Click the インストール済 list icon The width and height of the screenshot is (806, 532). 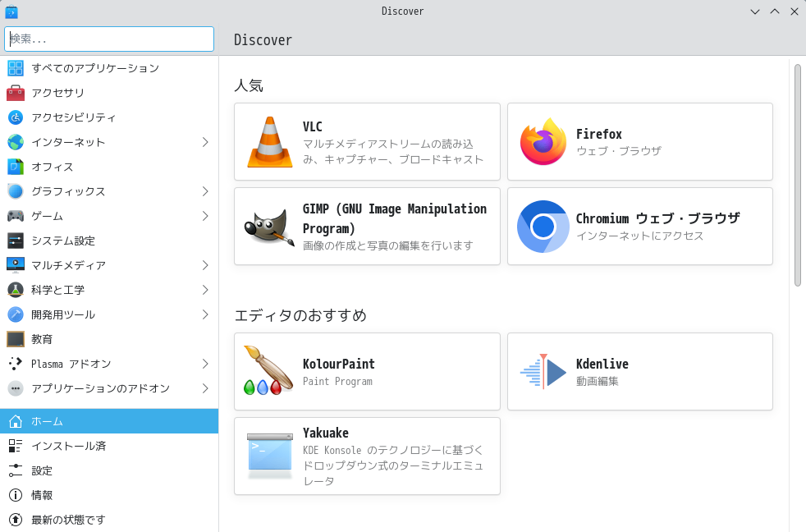[x=16, y=446]
